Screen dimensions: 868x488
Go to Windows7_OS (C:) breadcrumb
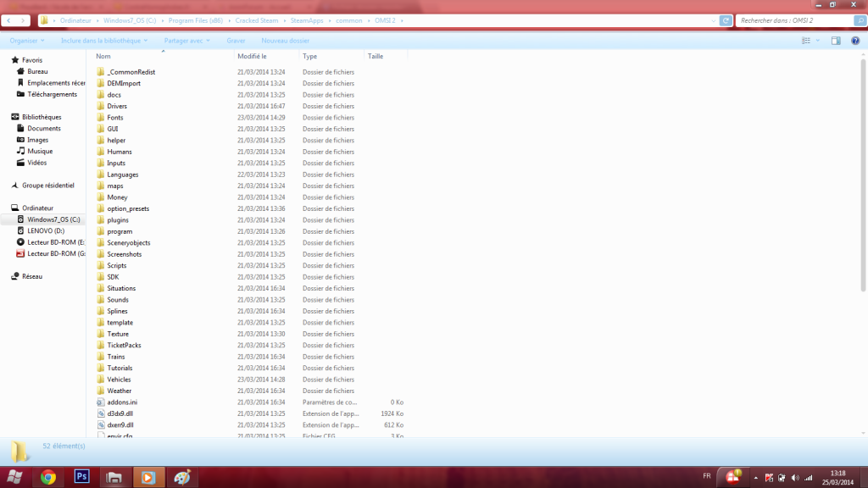pos(130,20)
